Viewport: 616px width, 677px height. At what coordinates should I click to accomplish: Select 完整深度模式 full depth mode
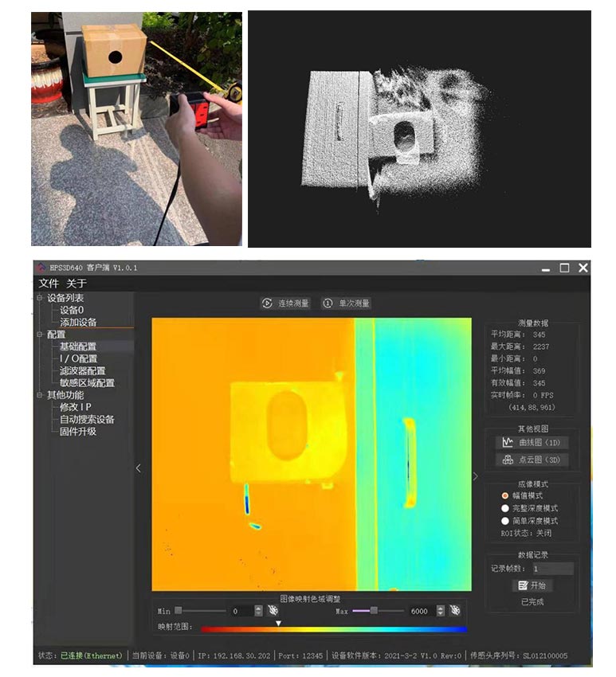(504, 508)
